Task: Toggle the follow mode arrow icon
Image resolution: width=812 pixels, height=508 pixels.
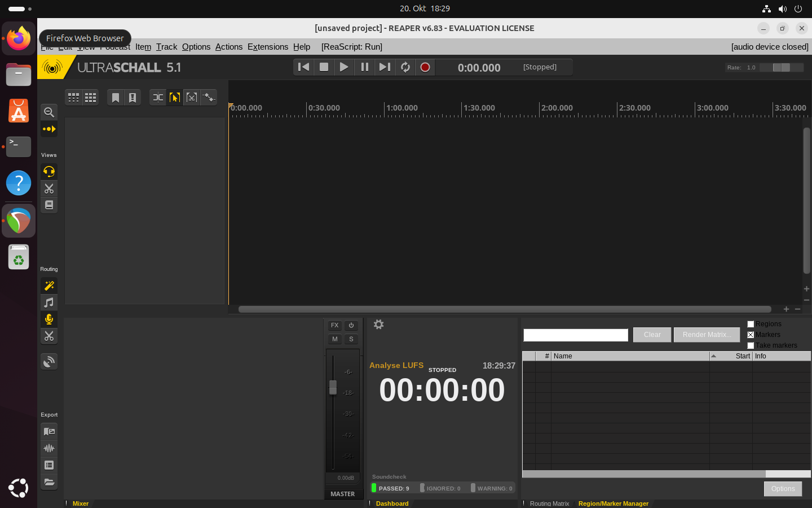Action: 49,129
